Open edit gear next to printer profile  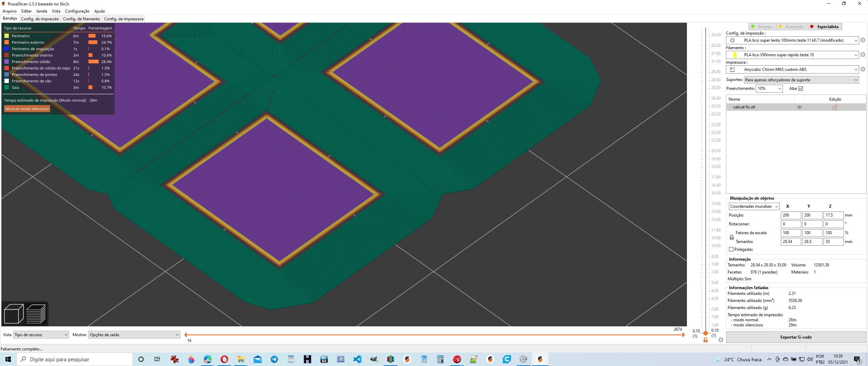pos(863,69)
